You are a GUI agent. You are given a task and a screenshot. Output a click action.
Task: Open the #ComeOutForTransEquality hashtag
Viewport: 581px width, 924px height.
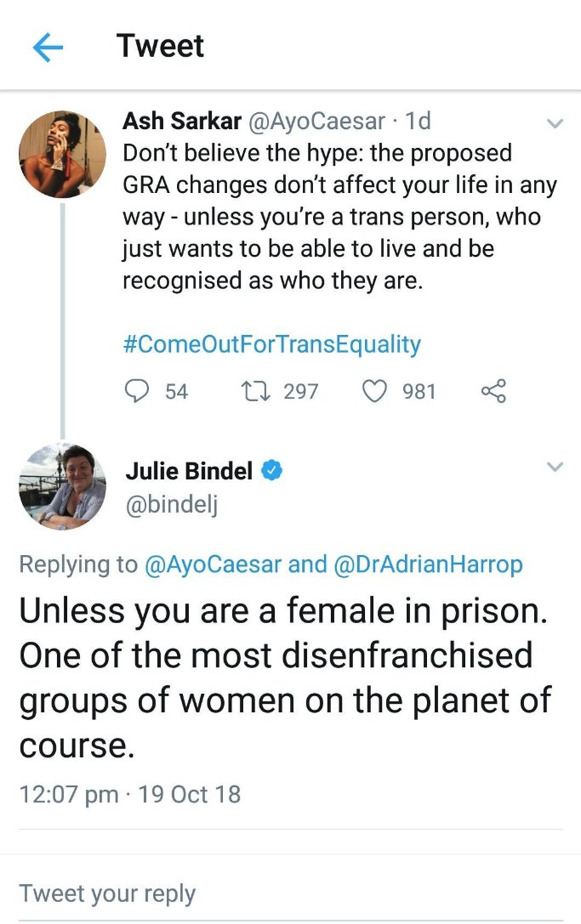pyautogui.click(x=271, y=343)
